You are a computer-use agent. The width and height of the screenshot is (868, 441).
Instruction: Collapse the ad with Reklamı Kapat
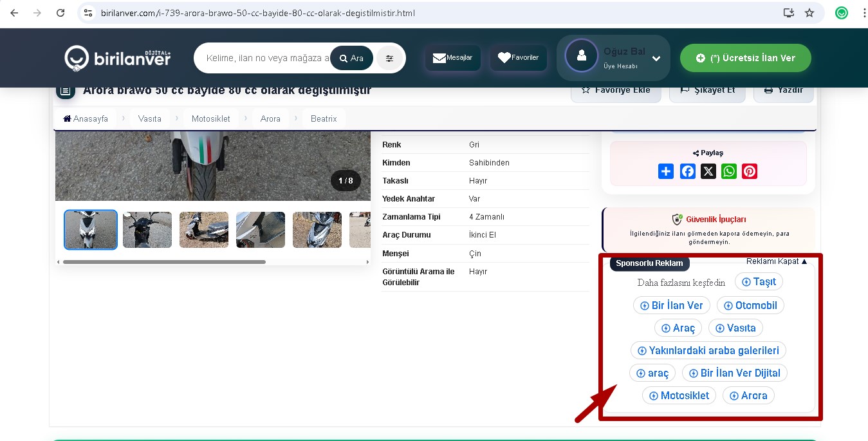tap(777, 261)
